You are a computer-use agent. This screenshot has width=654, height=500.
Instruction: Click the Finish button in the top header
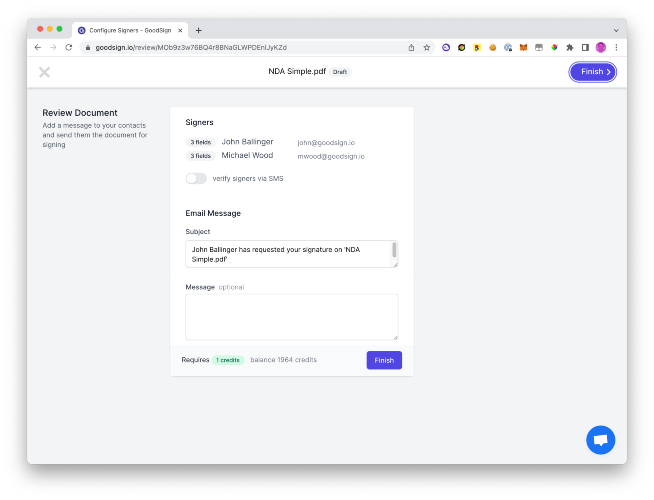(592, 72)
